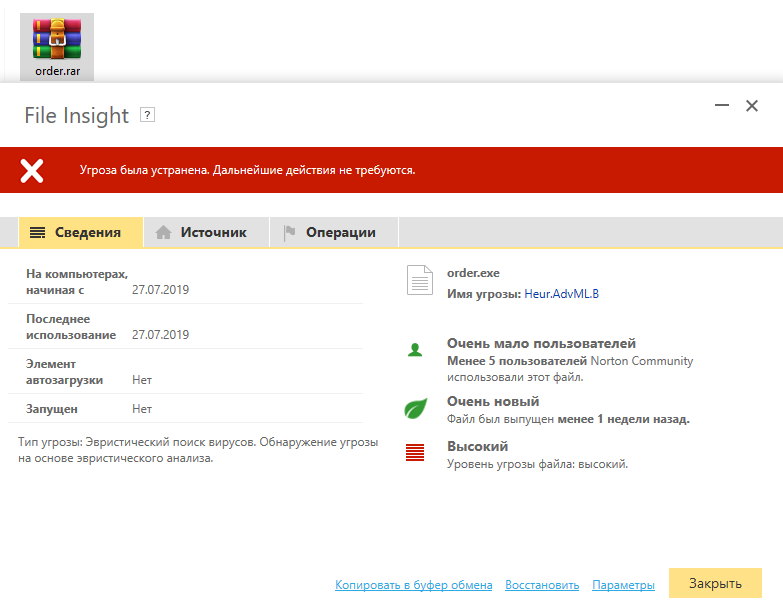The height and width of the screenshot is (606, 783).
Task: Click the document icon beside order.exe
Action: 420,280
